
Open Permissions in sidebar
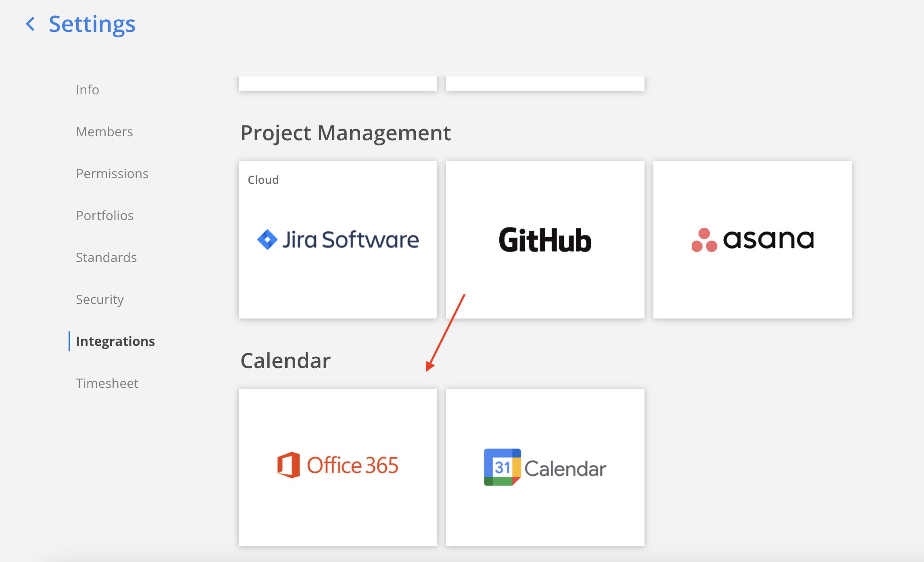click(112, 173)
